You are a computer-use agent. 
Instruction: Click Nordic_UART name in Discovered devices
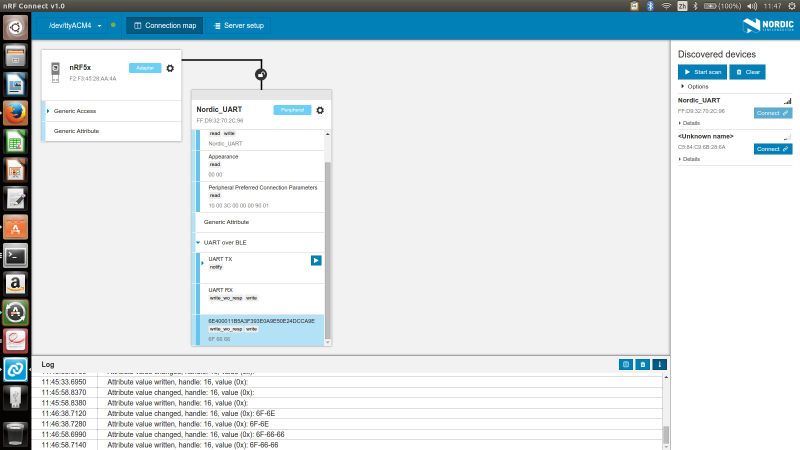pyautogui.click(x=699, y=101)
